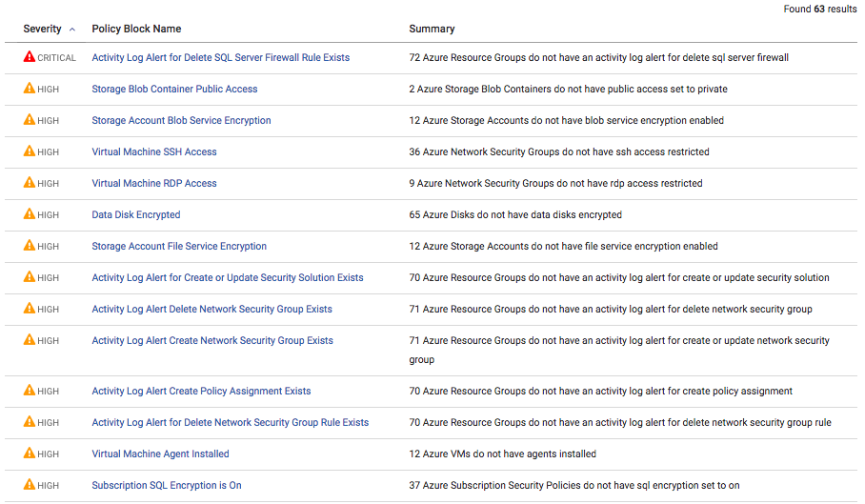Open Activity Log Alert Create Policy Assignment Exists

201,391
